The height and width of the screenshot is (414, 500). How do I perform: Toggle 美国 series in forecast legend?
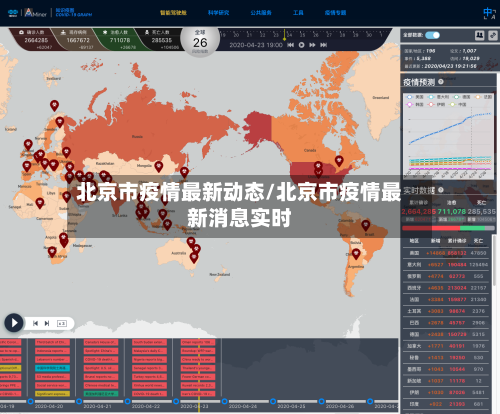[x=415, y=97]
